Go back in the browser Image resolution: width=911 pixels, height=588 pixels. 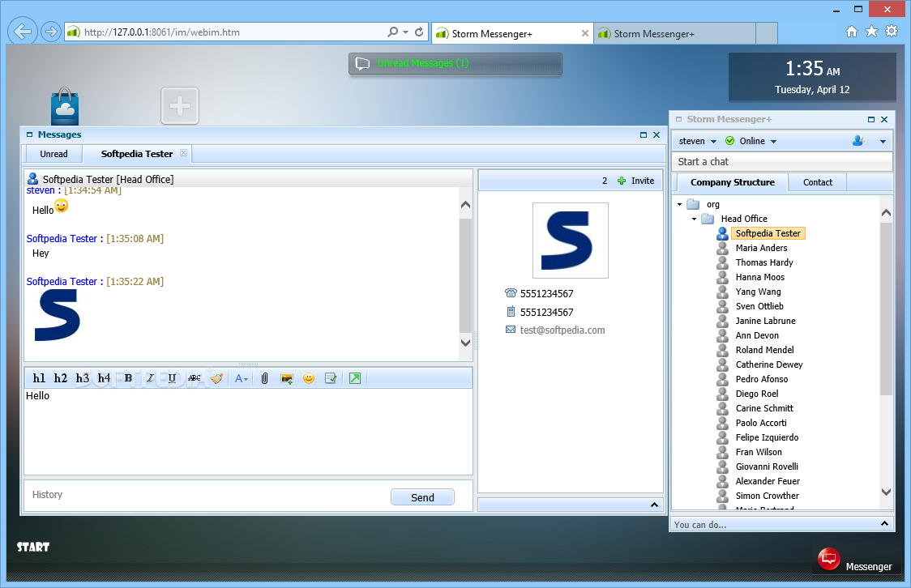pos(23,32)
